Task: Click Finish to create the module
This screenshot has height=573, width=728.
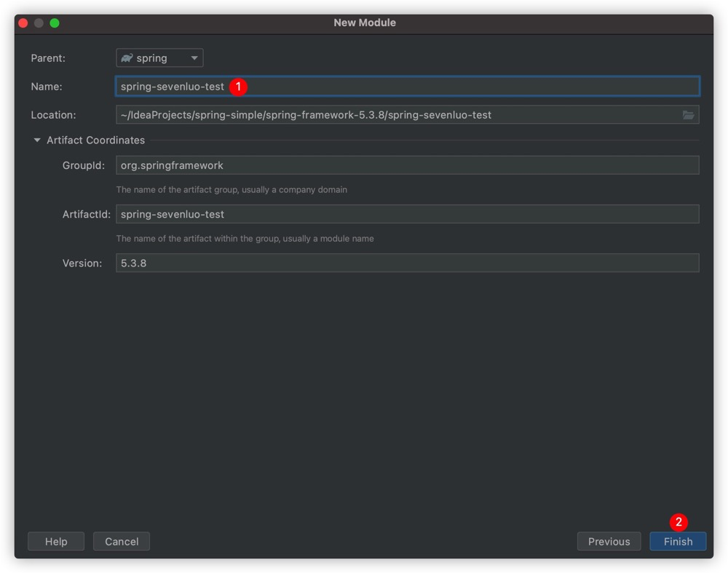Action: 678,542
